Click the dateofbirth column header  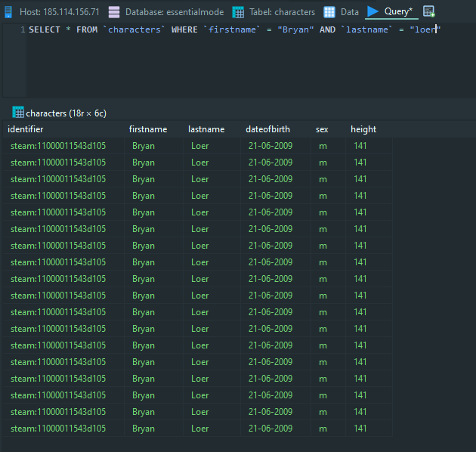coord(267,129)
